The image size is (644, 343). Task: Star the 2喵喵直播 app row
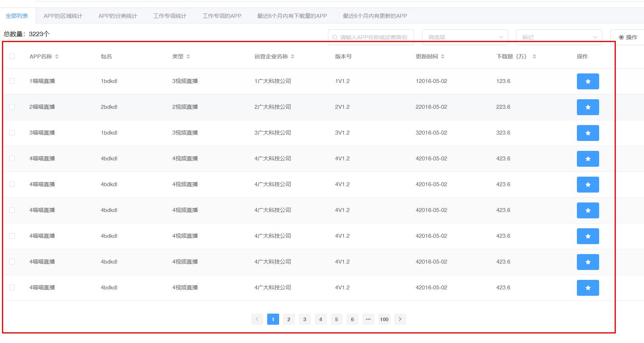588,107
